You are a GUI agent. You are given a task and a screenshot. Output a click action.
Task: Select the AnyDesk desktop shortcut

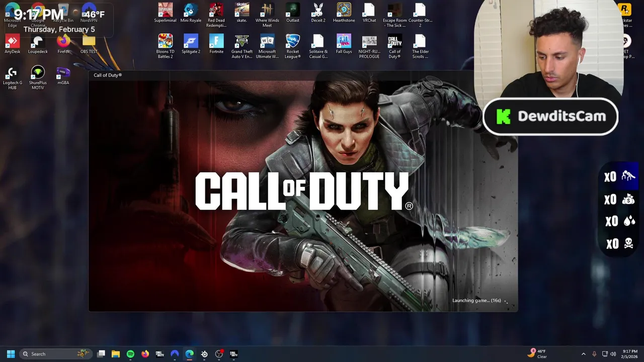tap(13, 44)
